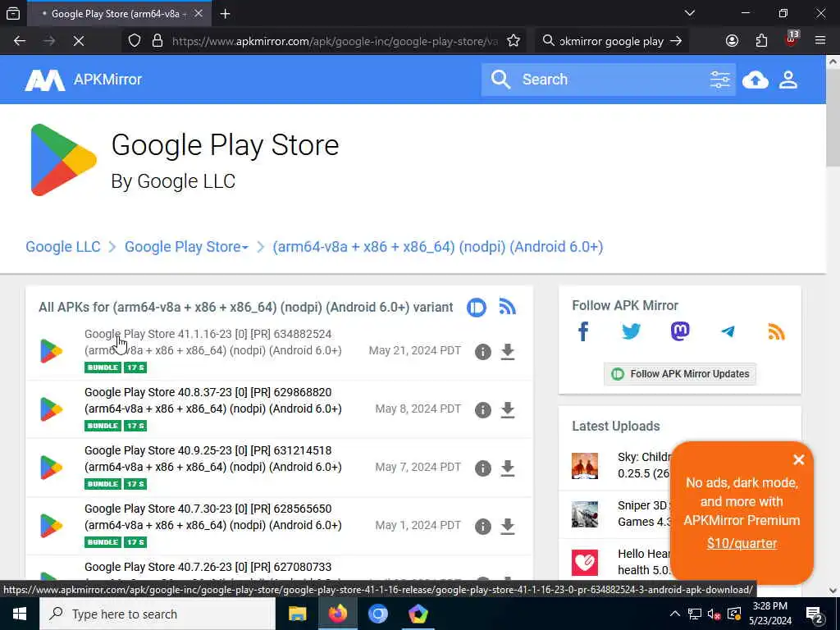Viewport: 840px width, 630px height.
Task: Click the BUNDLE badge under Play Store 41.1.16-23
Action: [x=103, y=367]
